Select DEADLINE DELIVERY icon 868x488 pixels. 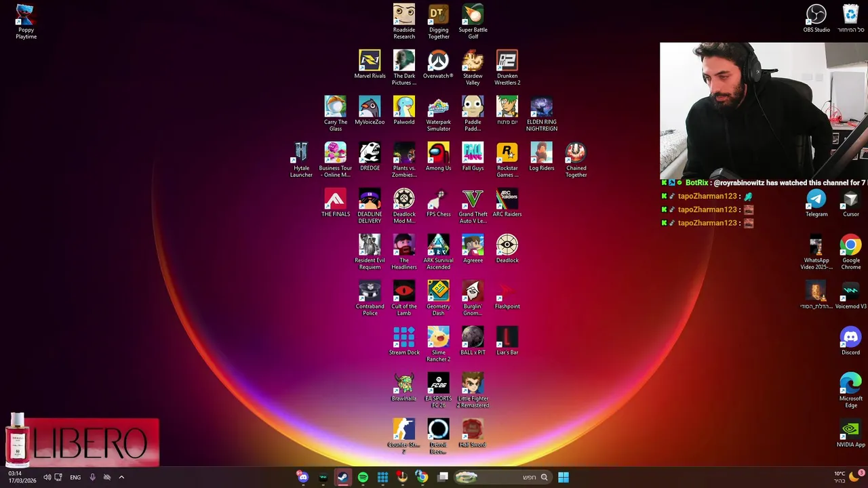(x=370, y=206)
